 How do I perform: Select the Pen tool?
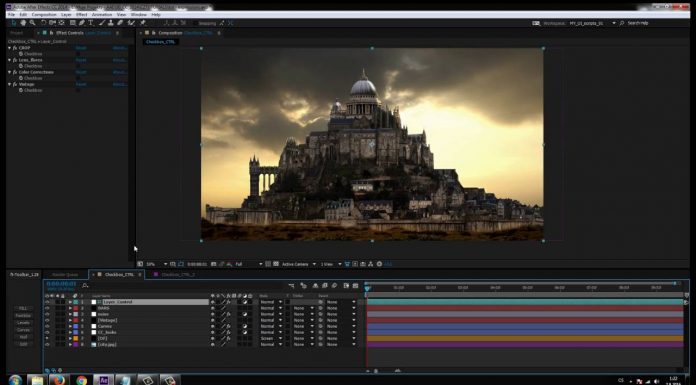[x=82, y=23]
